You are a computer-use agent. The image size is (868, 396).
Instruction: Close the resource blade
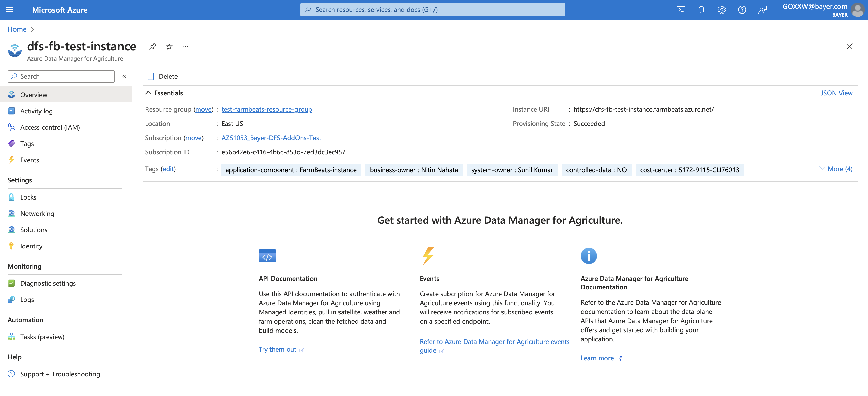pyautogui.click(x=849, y=47)
